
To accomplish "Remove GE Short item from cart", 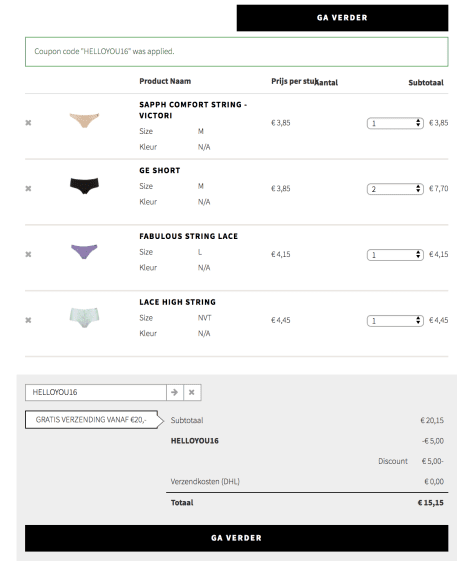I will (28, 189).
